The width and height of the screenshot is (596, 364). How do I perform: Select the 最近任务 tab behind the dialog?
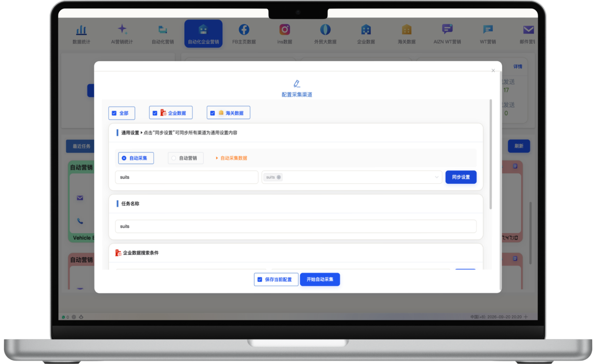pyautogui.click(x=81, y=146)
